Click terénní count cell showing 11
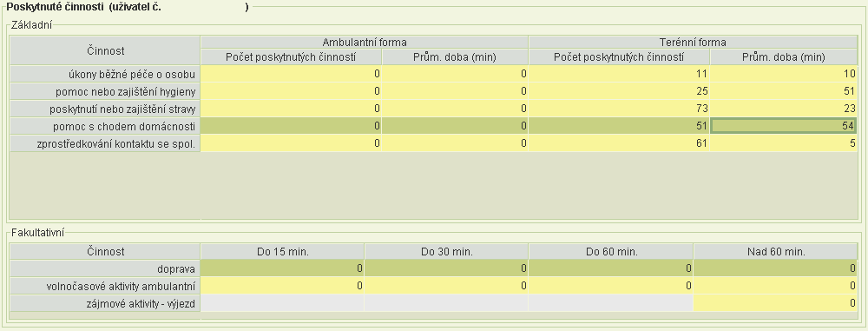868x331 pixels. pyautogui.click(x=619, y=75)
